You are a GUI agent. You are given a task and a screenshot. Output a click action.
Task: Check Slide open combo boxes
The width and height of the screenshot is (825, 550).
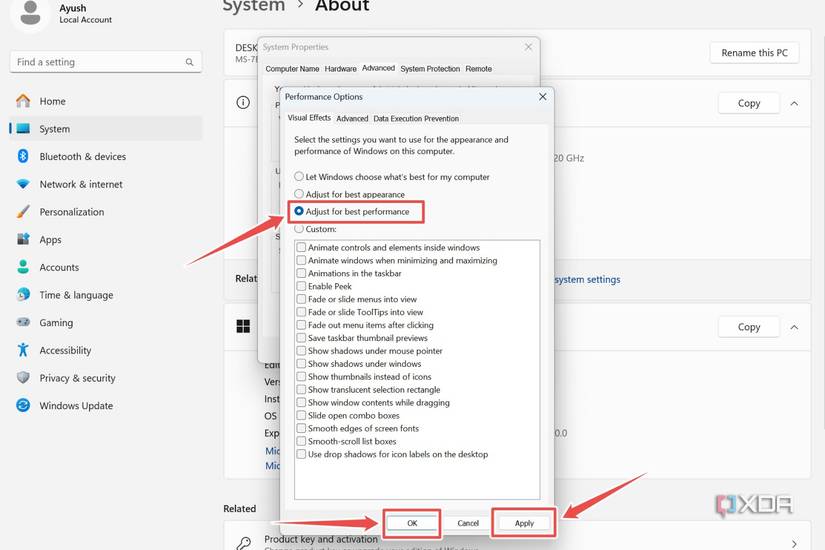point(301,415)
